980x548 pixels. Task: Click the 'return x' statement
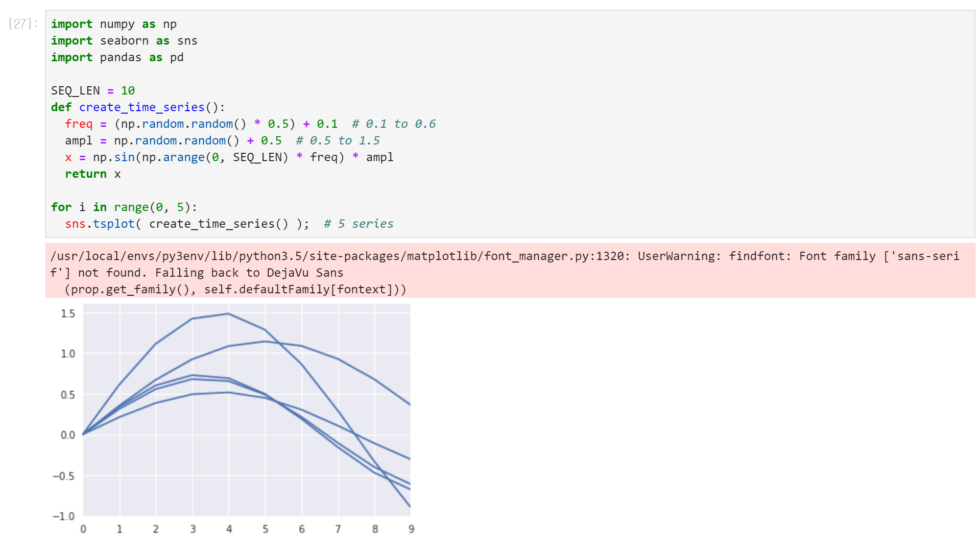pos(93,174)
